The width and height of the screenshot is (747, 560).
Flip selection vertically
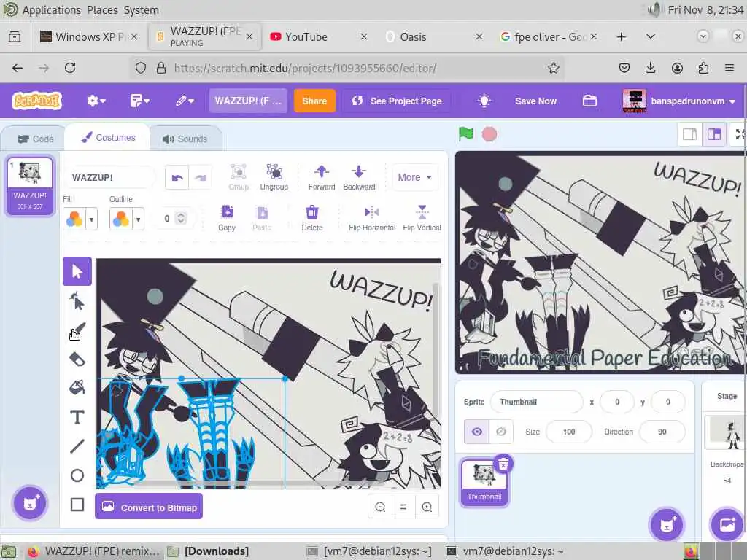click(x=422, y=218)
